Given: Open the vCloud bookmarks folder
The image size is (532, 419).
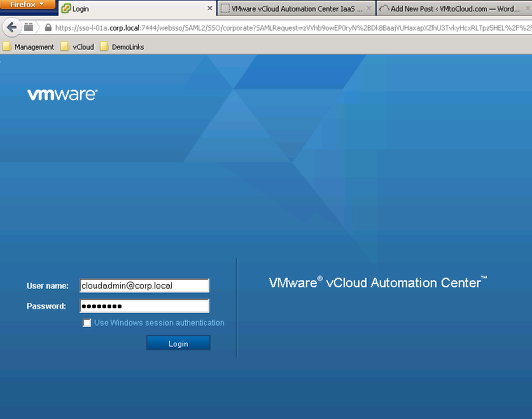Looking at the screenshot, I should tap(77, 47).
